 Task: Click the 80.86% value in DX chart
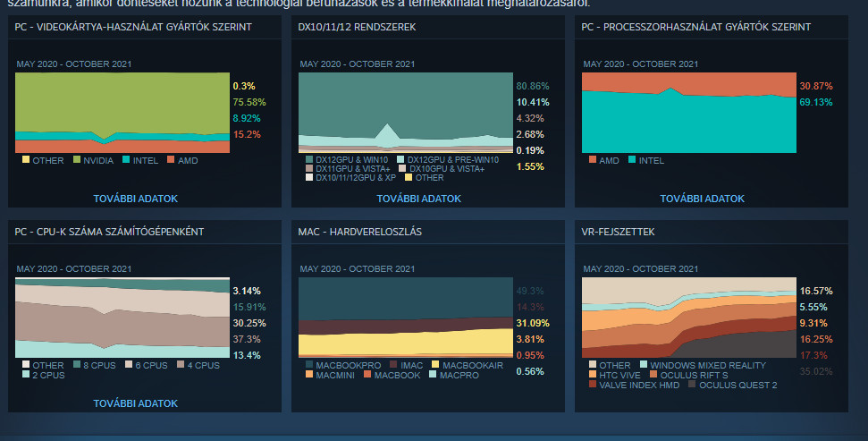click(x=533, y=86)
